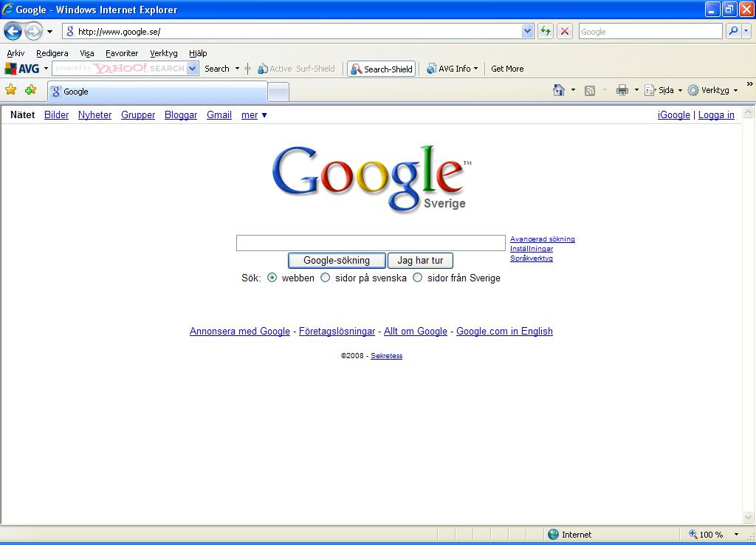Open the AVG logo dropdown arrow

coord(46,69)
